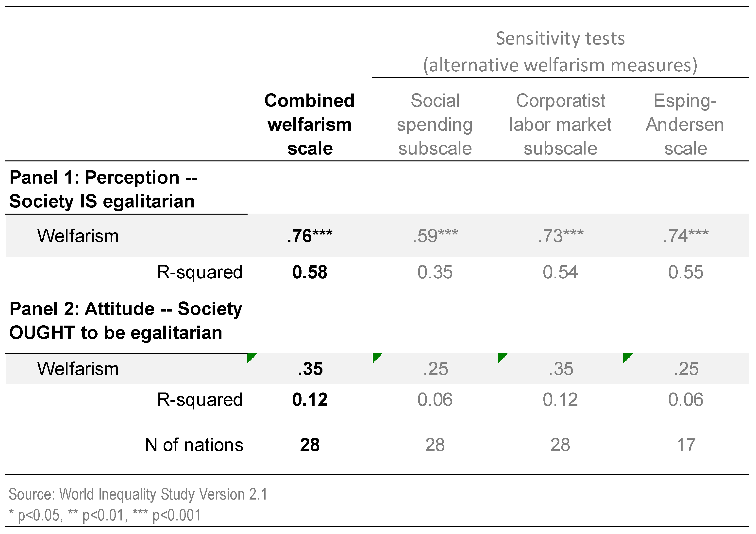This screenshot has width=756, height=534.
Task: Click green triangle on Esping-Andersen .25 cell
Action: [627, 357]
